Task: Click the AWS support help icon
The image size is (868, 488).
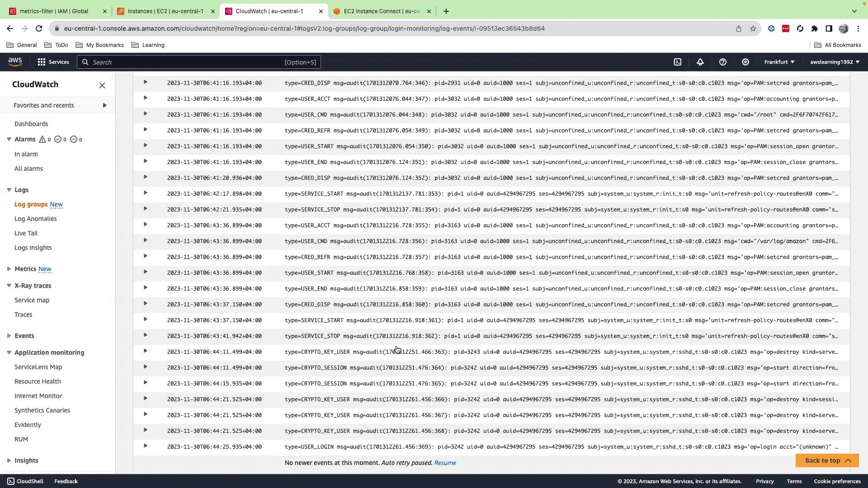Action: point(722,62)
